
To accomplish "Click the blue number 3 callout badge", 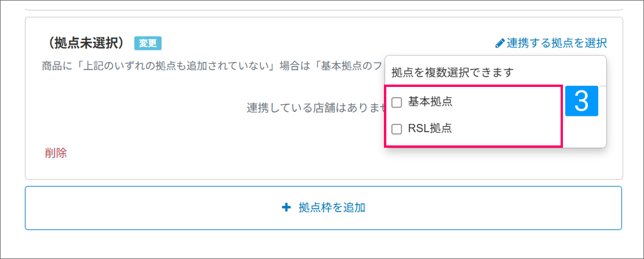I will pyautogui.click(x=581, y=101).
